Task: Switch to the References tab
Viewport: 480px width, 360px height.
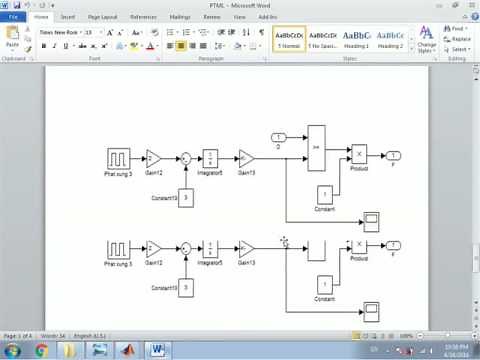Action: click(143, 17)
